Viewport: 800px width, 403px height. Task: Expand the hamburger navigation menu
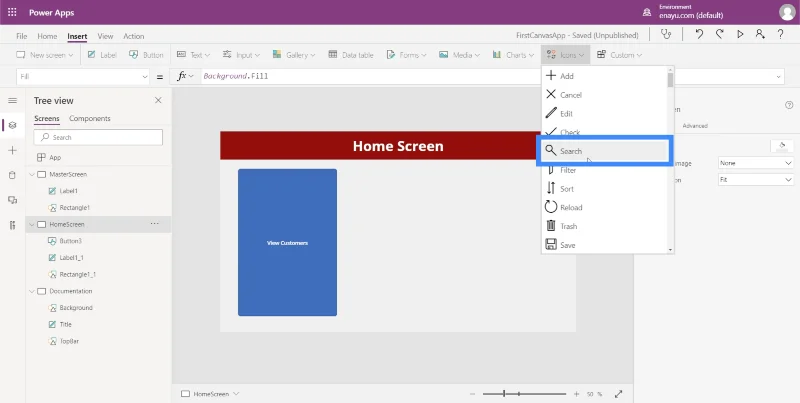12,100
